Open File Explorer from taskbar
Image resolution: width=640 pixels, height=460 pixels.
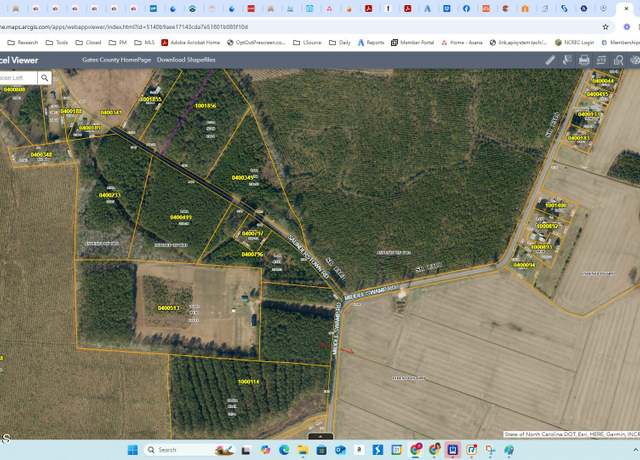[x=303, y=450]
